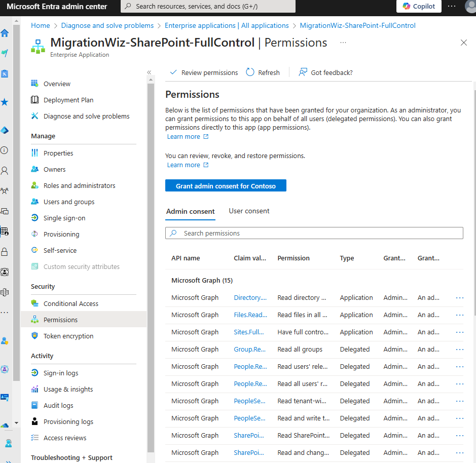
Task: Sort by API name column header
Action: click(186, 258)
